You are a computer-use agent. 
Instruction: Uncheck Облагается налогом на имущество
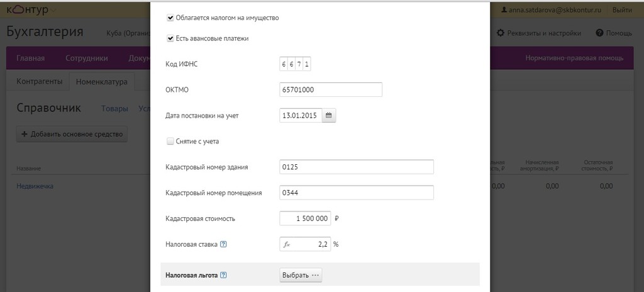(x=170, y=18)
